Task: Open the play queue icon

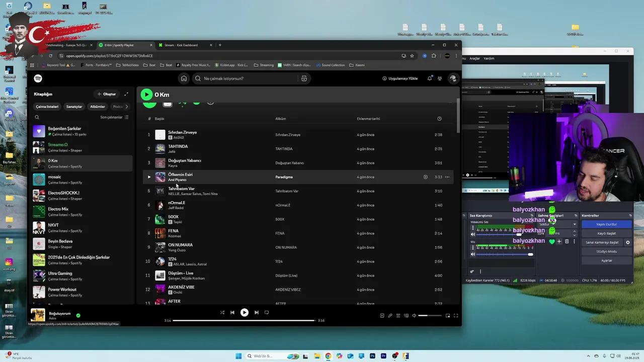Action: [x=398, y=316]
